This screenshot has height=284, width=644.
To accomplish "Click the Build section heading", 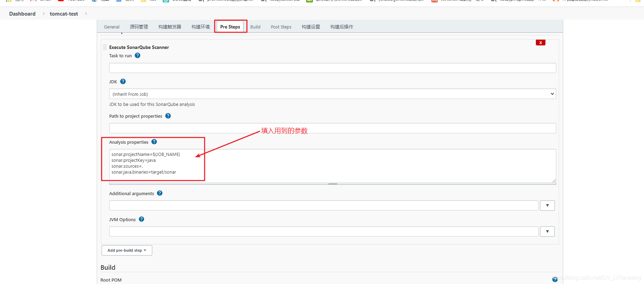I will tap(108, 267).
